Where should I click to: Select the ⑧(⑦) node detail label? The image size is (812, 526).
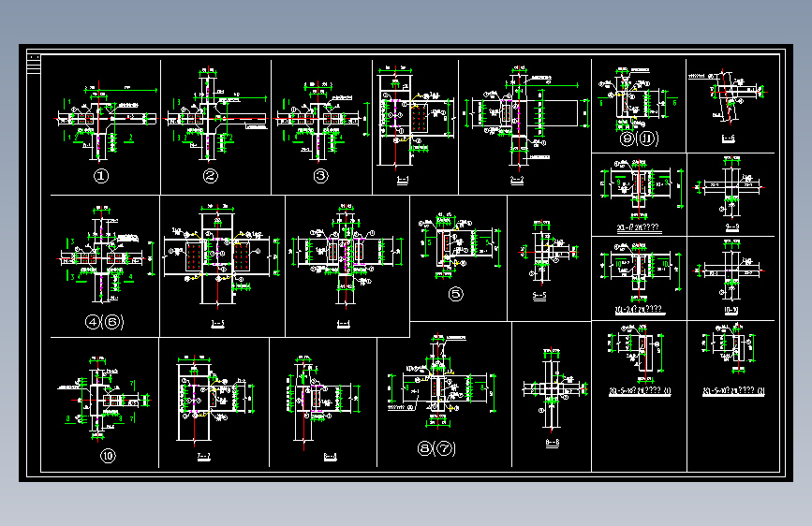tap(436, 447)
